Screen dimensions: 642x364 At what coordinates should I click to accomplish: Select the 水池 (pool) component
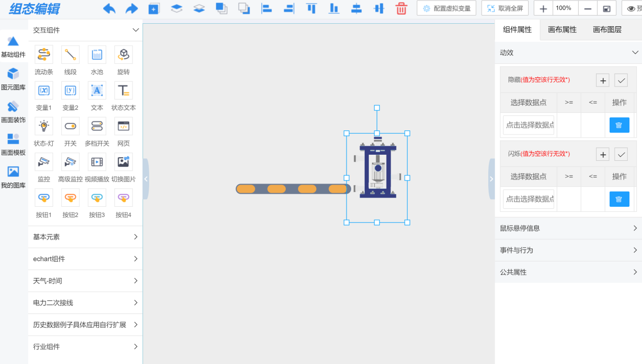[97, 55]
